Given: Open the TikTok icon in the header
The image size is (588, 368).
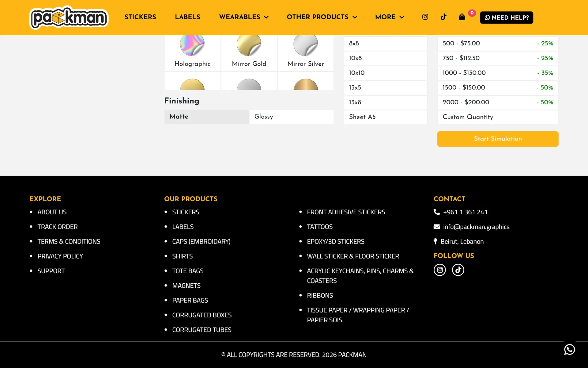Looking at the screenshot, I should click(x=443, y=17).
